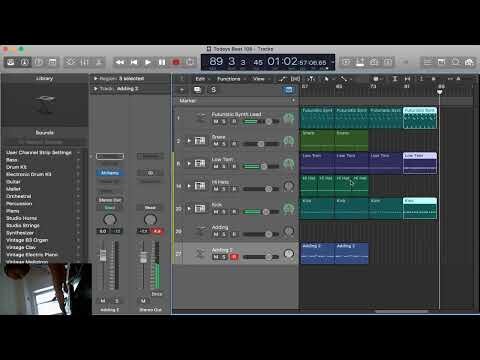
Task: Mute the Hi Hats track
Action: pos(216,189)
